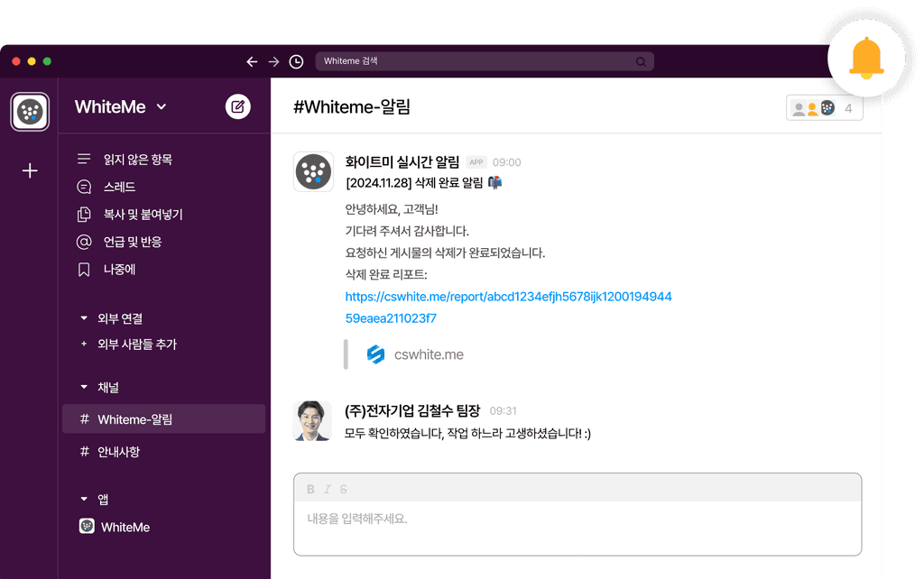This screenshot has width=924, height=579.
Task: Click the #Whiteme-알림 channel title
Action: click(352, 107)
